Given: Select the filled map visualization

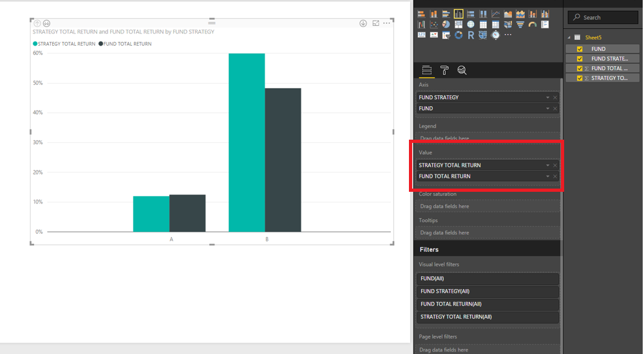Looking at the screenshot, I should coord(508,24).
